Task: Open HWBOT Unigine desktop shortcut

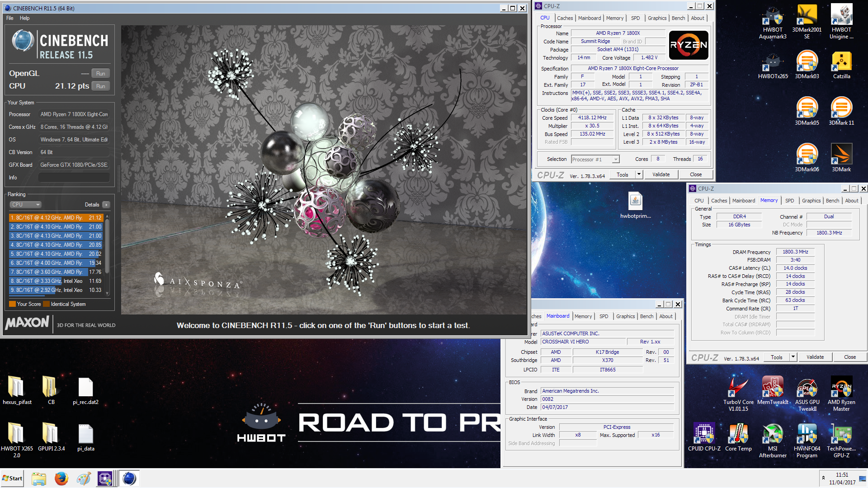Action: pos(841,22)
